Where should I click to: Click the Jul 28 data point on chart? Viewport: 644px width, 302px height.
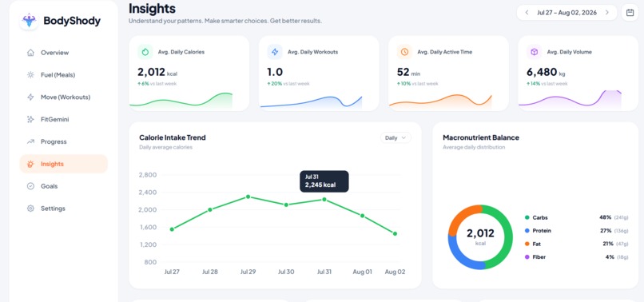click(x=210, y=209)
